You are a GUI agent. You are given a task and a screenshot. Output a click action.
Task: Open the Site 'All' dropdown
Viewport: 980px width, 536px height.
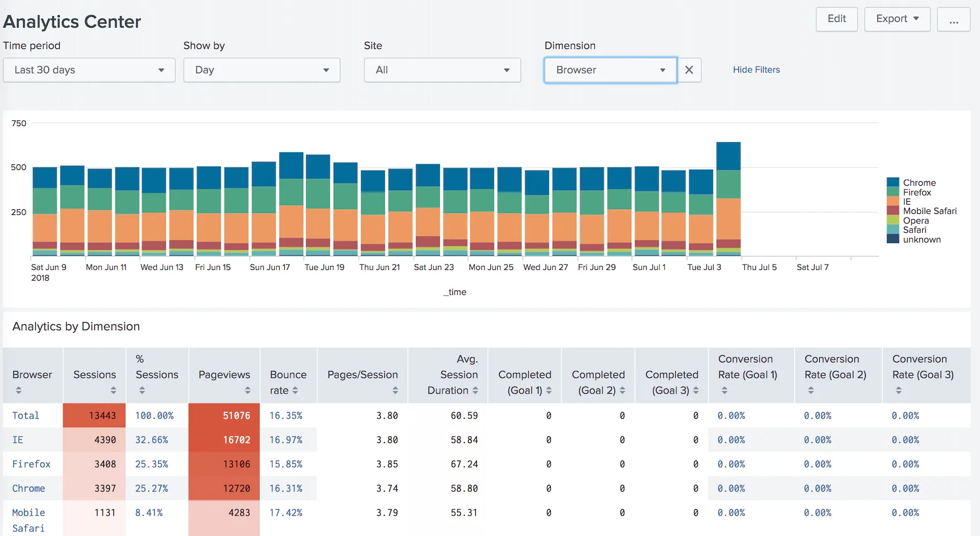click(442, 70)
